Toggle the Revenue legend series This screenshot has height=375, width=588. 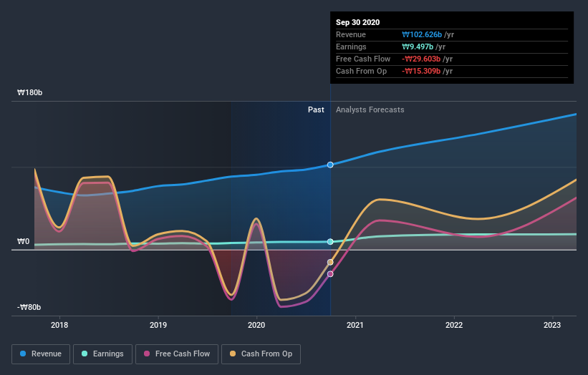[41, 354]
